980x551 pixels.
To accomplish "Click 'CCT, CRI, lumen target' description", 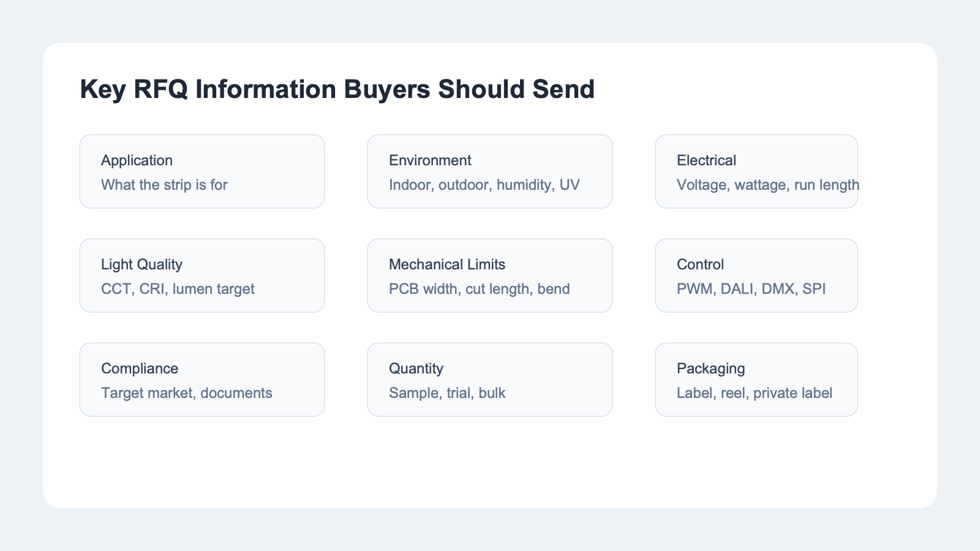I will (178, 289).
